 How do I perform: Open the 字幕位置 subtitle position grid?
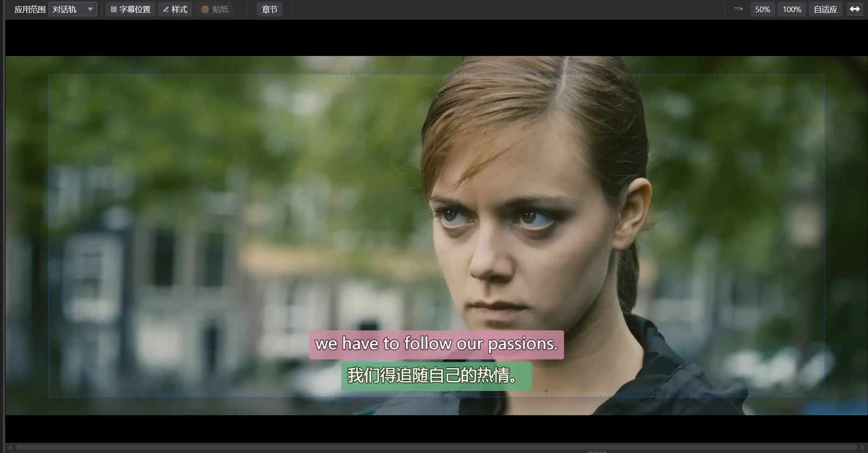(x=130, y=9)
